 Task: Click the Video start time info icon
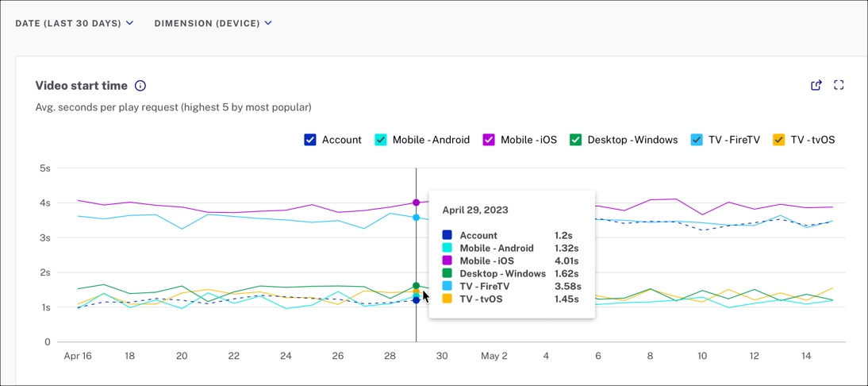140,86
